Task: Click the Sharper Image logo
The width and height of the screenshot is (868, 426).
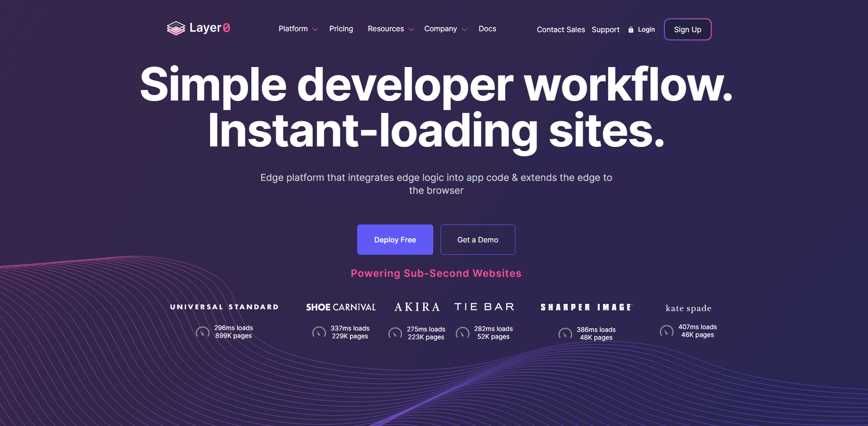Action: click(x=586, y=307)
